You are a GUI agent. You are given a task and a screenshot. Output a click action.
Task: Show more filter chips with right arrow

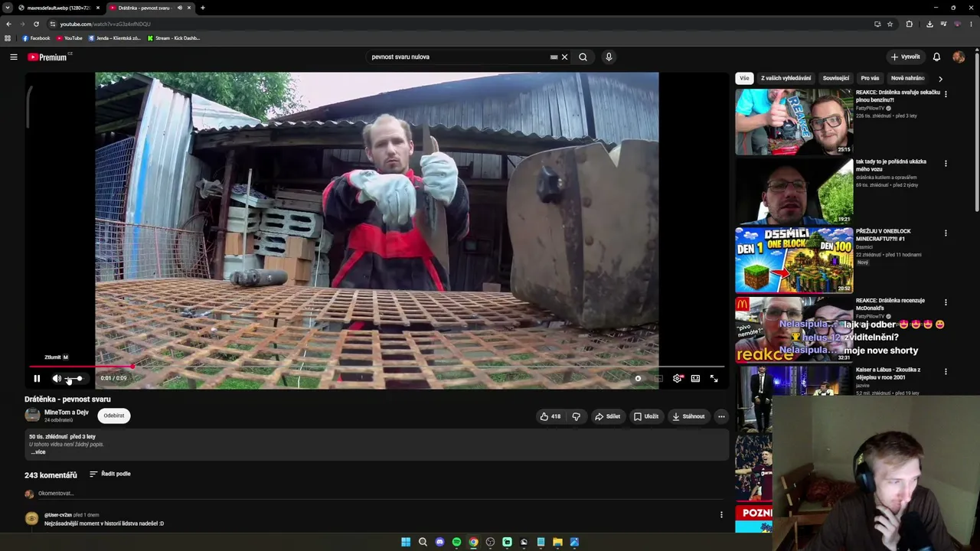coord(940,78)
